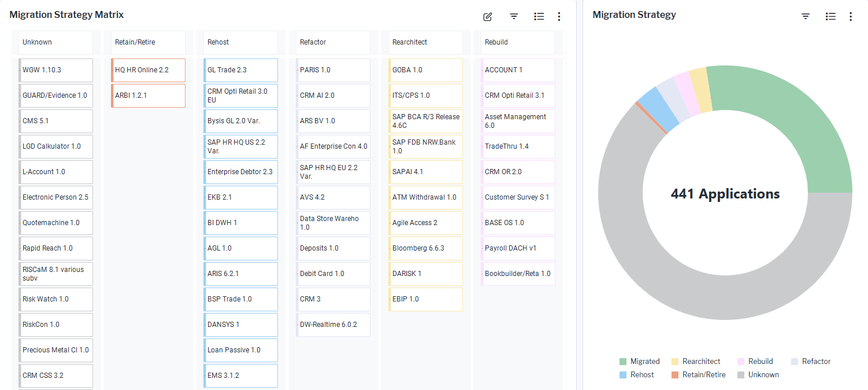Viewport: 868px width, 390px height.
Task: Collapse the Unknown column
Action: click(55, 42)
